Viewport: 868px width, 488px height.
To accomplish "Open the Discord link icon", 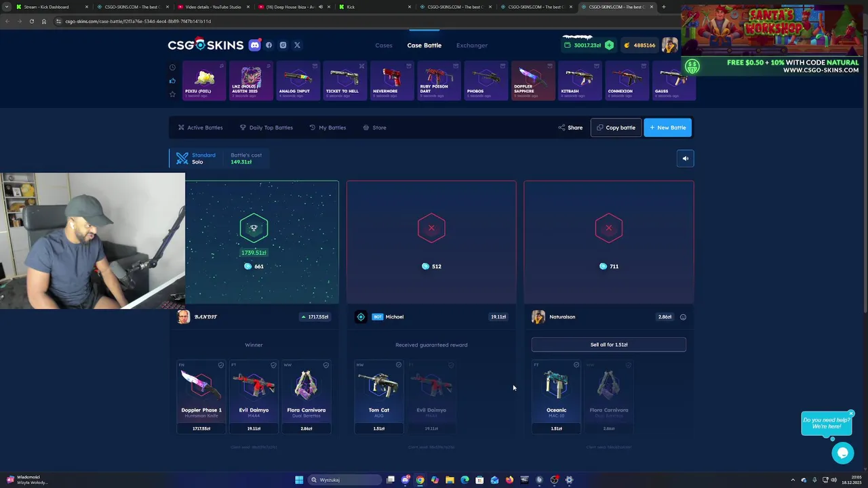I will click(255, 45).
